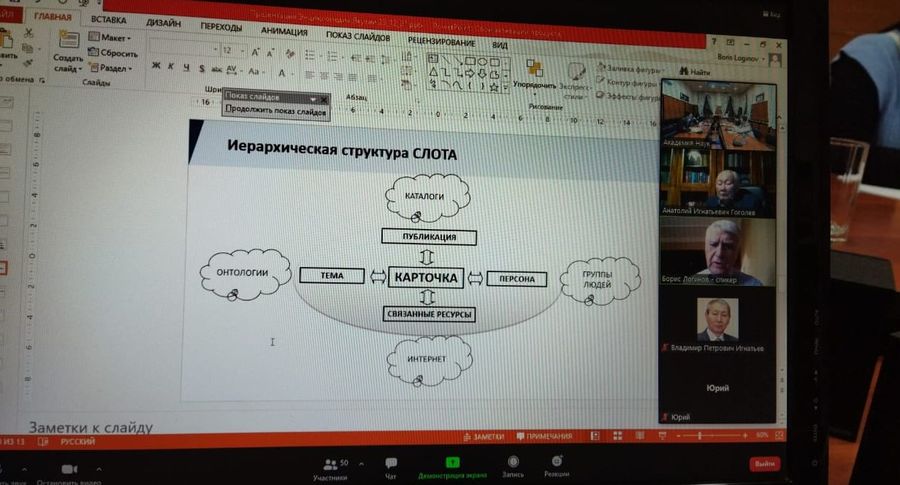This screenshot has height=485, width=900.
Task: Select the star shape in gallery
Action: [x=494, y=87]
